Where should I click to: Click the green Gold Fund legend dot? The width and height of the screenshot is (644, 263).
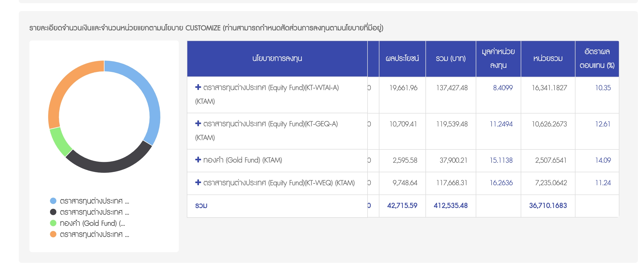click(x=53, y=223)
